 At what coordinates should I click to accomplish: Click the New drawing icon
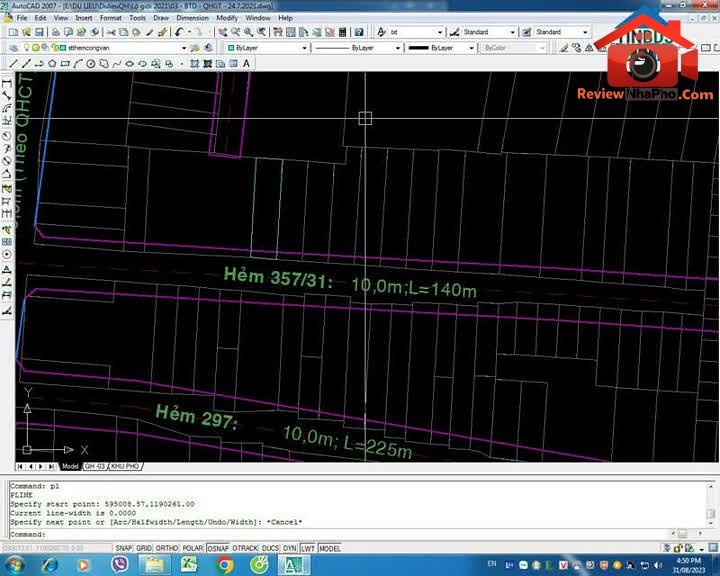pos(13,32)
